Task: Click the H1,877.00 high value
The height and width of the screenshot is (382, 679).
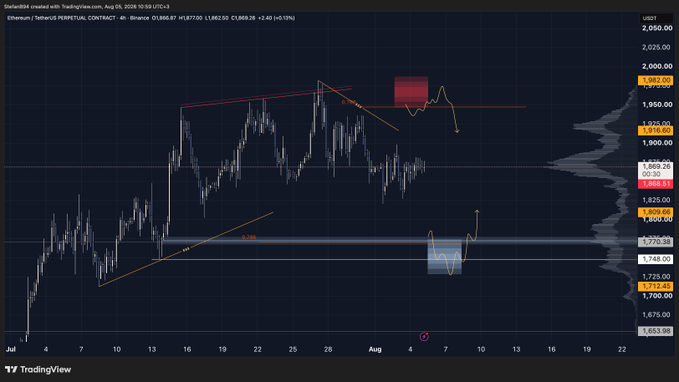Action: (191, 18)
